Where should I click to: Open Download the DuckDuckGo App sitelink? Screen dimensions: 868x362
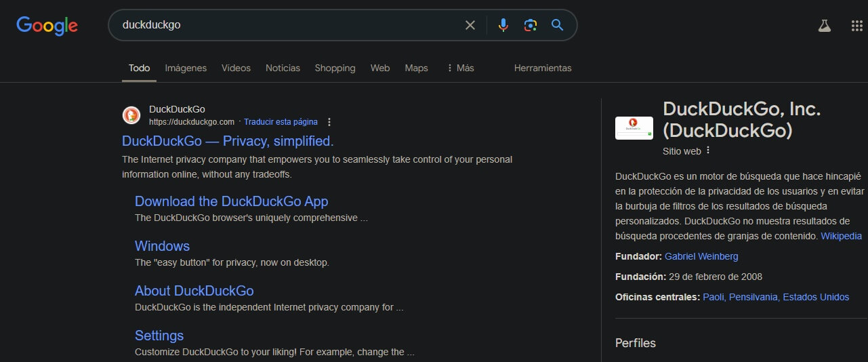tap(232, 201)
